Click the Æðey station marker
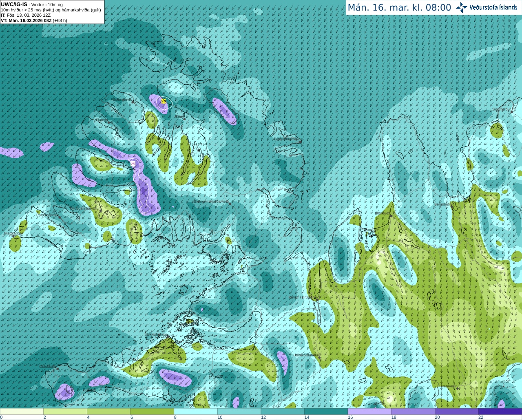Screen dimensions: 522x420 pos(184,119)
